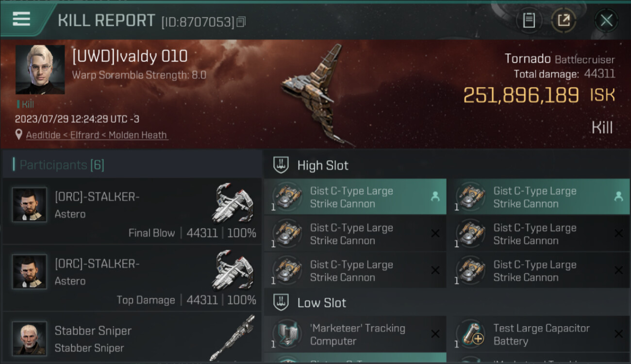
Task: Click the X on 'Marketeer' Tracking Computer
Action: tap(435, 334)
